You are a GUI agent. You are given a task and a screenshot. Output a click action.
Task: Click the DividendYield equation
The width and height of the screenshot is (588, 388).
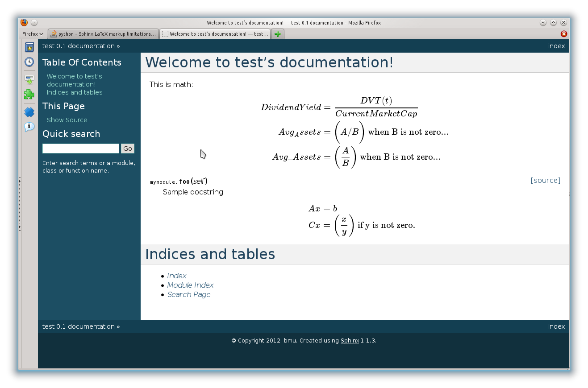(339, 107)
